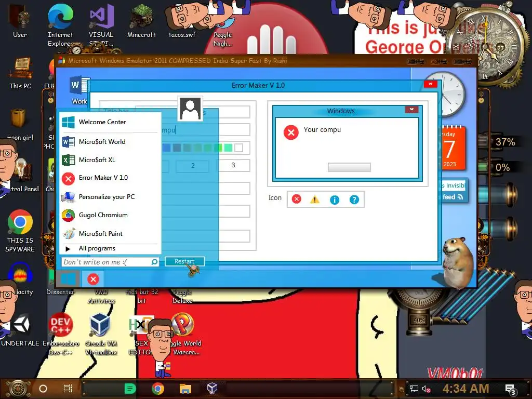
Task: Click the button count field showing 3
Action: (x=233, y=165)
